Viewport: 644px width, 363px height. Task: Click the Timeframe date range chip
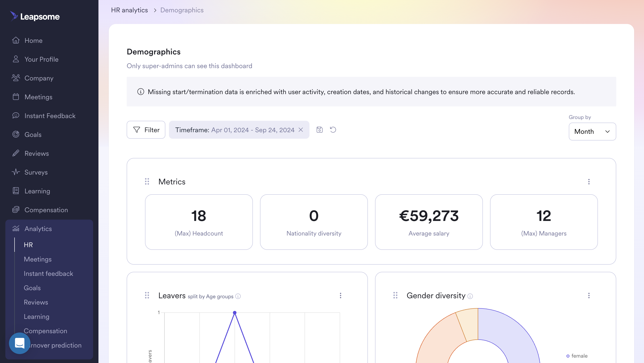coord(235,130)
